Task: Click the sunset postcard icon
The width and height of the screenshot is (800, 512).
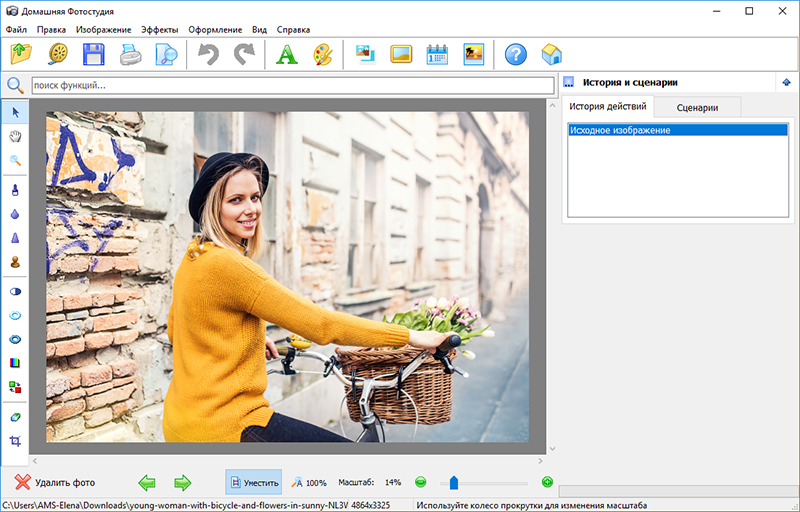Action: [x=473, y=54]
